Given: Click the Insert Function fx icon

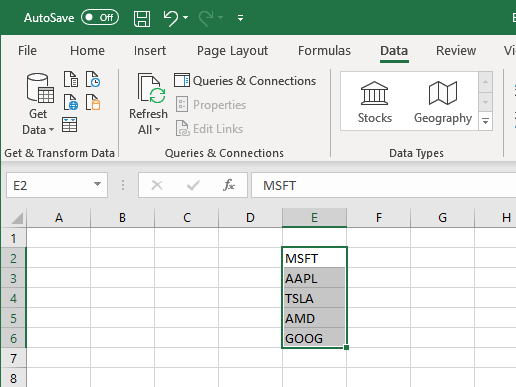Looking at the screenshot, I should pos(229,185).
